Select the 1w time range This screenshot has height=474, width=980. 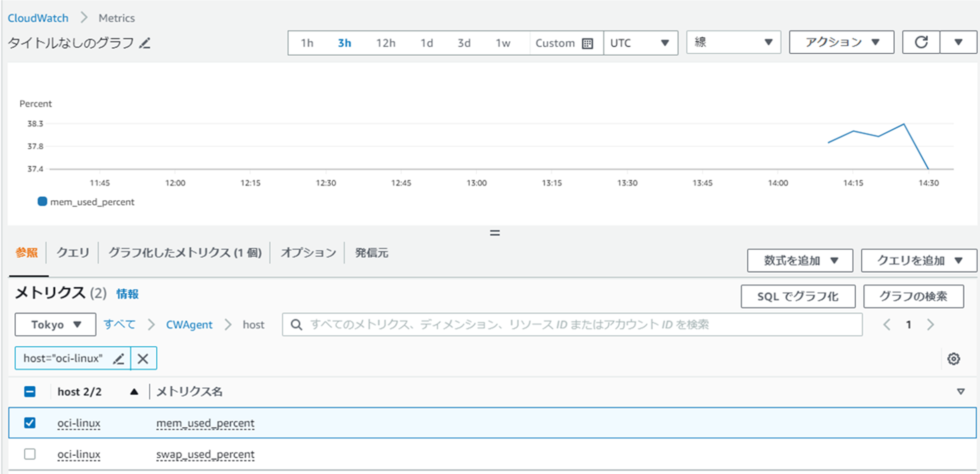[503, 43]
